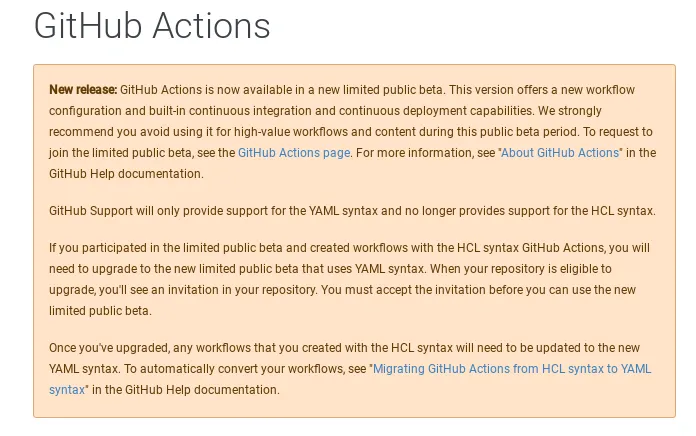Image resolution: width=696 pixels, height=436 pixels.
Task: Open the "About GitHub Actions" link
Action: [x=559, y=153]
